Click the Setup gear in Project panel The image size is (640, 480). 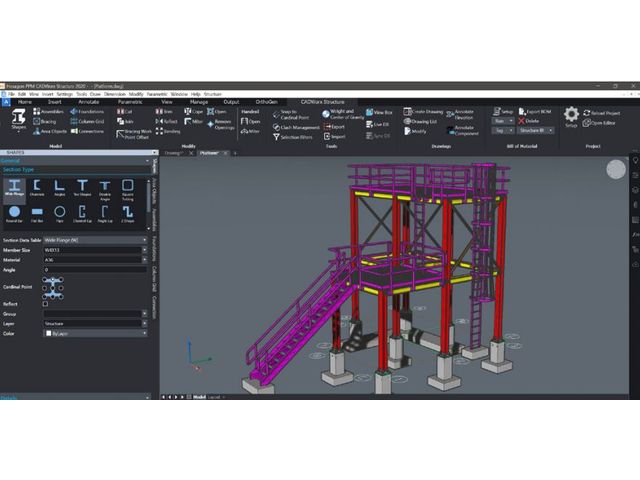coord(571,117)
